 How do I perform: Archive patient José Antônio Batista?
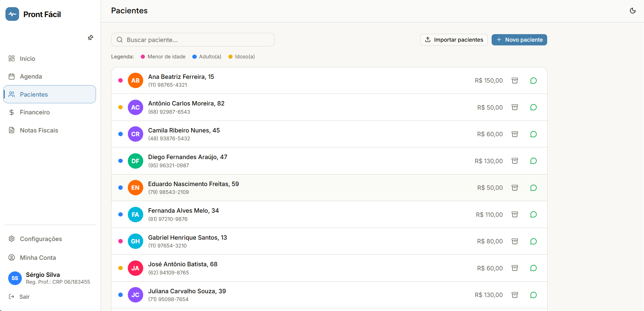tap(515, 268)
